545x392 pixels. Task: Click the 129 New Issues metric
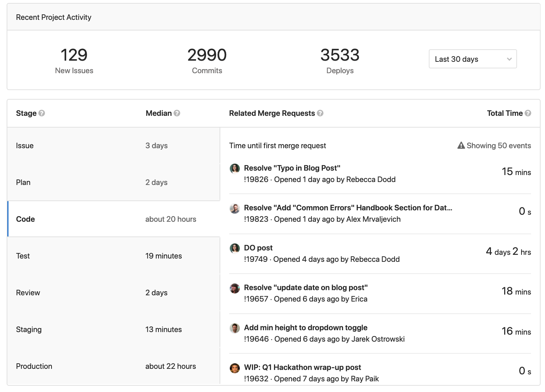(74, 60)
